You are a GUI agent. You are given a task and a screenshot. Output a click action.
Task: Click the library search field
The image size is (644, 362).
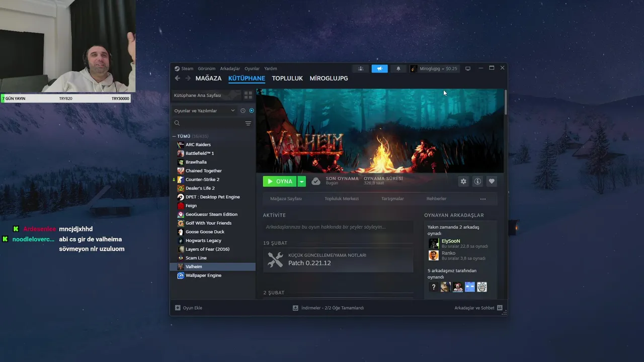pos(208,123)
